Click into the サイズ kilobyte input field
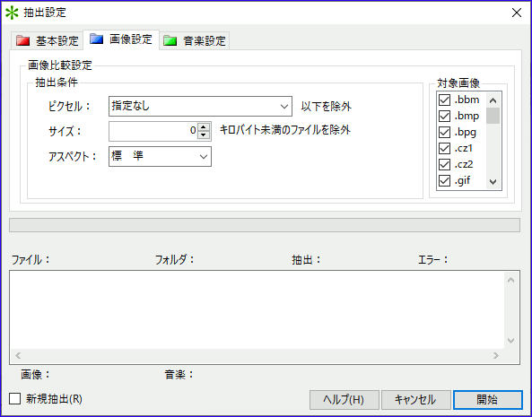This screenshot has height=417, width=532. [x=153, y=131]
